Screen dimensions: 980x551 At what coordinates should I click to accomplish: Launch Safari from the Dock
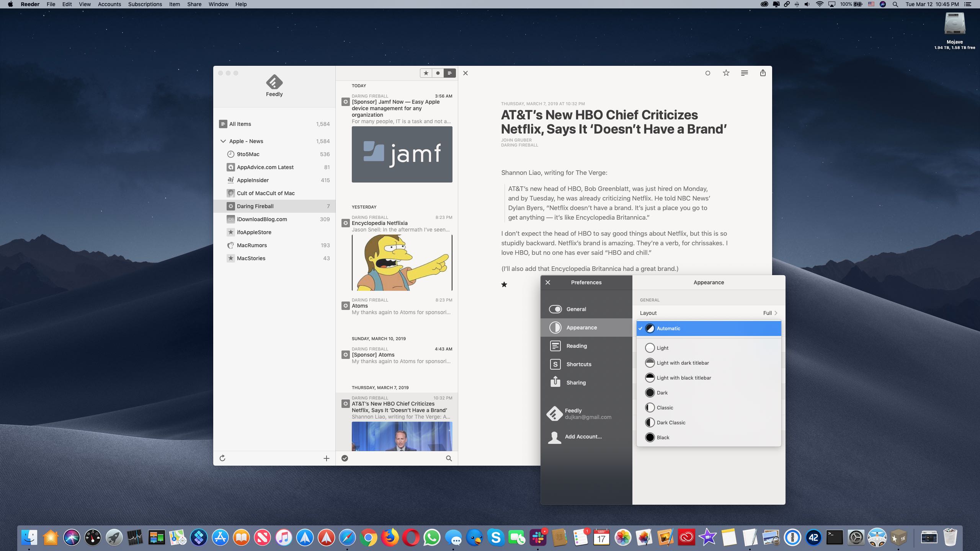click(x=347, y=538)
